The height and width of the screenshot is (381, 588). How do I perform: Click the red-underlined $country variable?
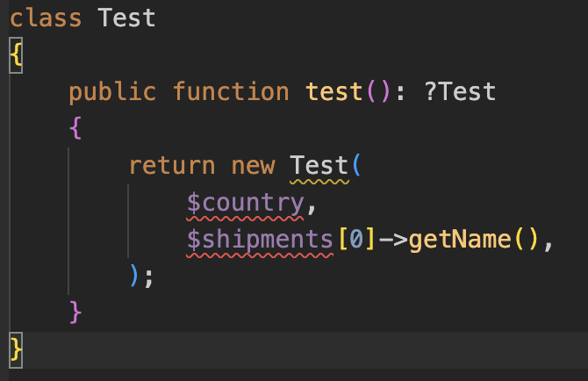[x=245, y=202]
